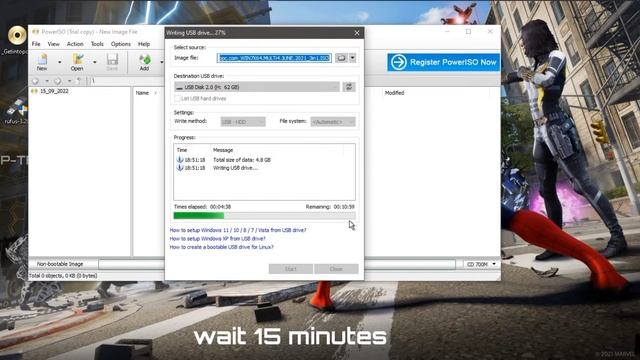The image size is (640, 360).
Task: Click the Back navigation icon in PowerISO
Action: pyautogui.click(x=36, y=81)
